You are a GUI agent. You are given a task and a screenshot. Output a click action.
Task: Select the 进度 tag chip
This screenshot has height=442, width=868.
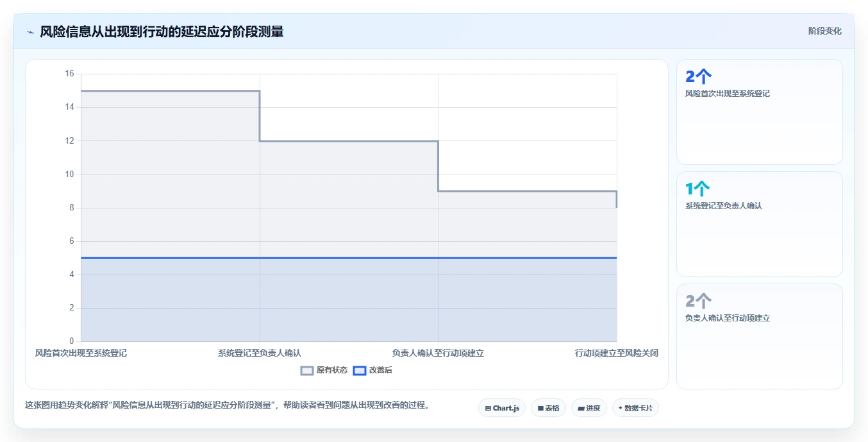point(589,408)
